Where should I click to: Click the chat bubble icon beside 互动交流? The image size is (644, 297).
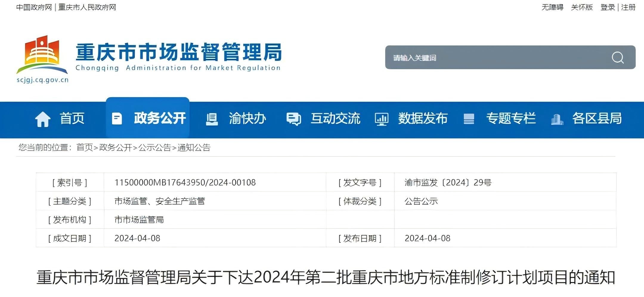coord(293,119)
